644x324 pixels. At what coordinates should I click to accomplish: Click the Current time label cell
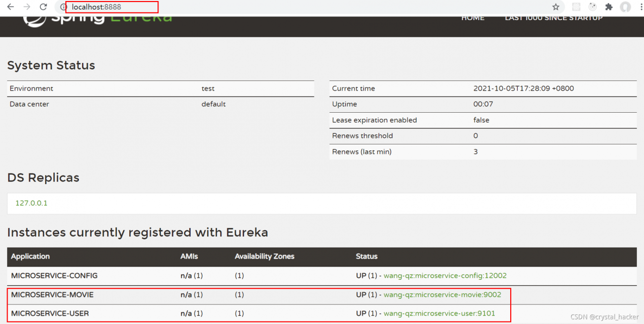pos(353,89)
